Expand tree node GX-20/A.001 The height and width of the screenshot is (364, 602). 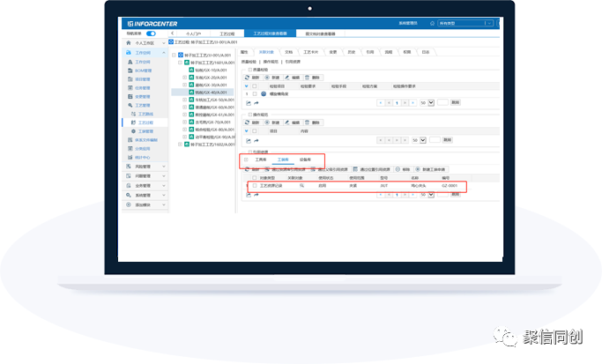(185, 78)
